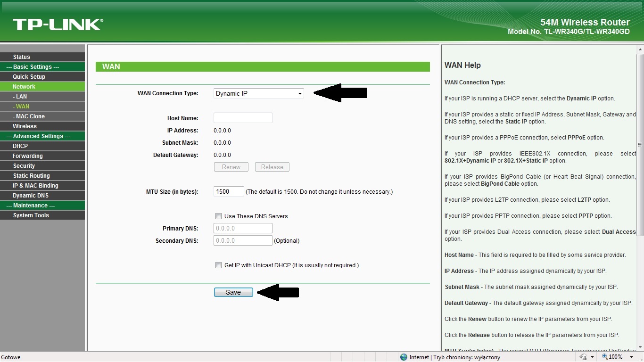Screen dimensions: 644x362
Task: Click the Secondary DNS field
Action: (x=243, y=240)
